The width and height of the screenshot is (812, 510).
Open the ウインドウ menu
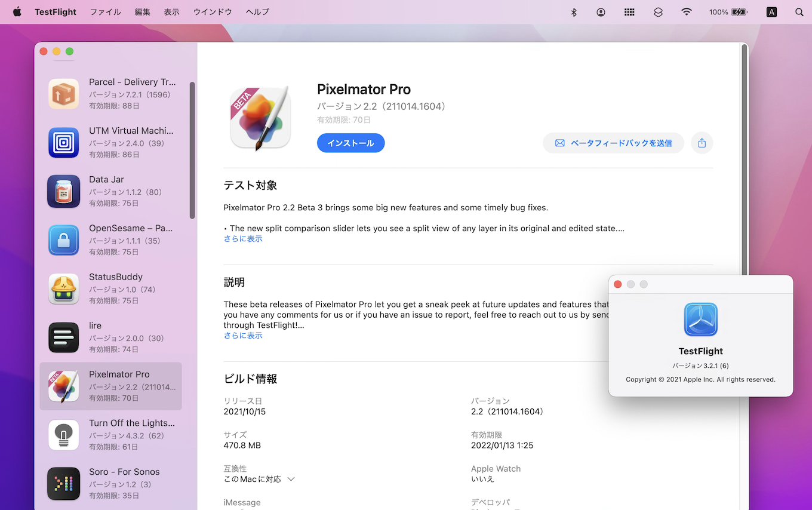point(213,12)
